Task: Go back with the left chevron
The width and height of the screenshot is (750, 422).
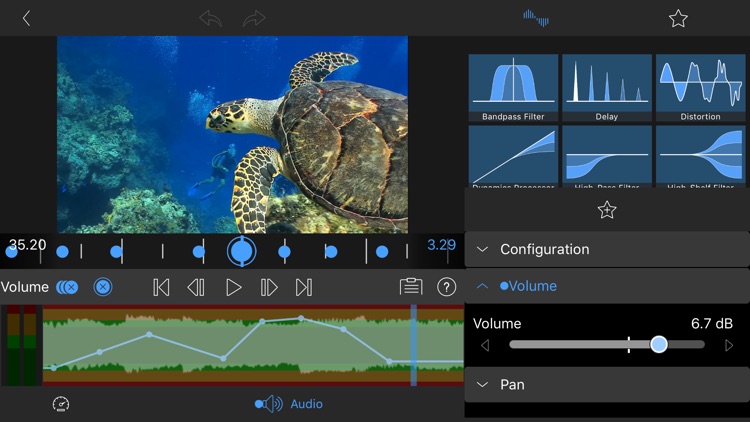Action: point(26,19)
